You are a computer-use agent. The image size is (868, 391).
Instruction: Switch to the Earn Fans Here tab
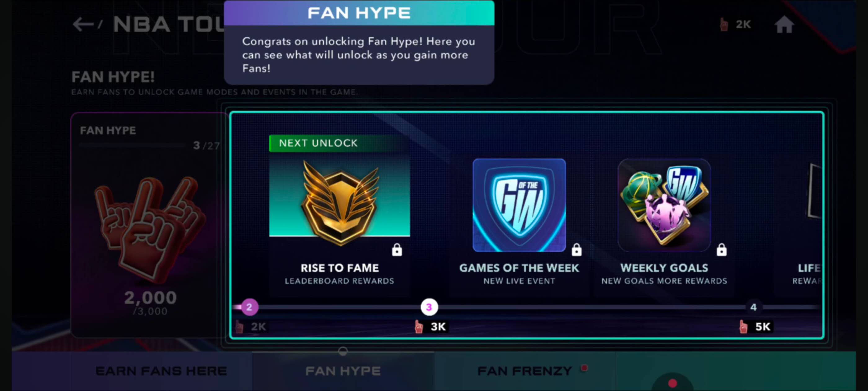161,371
